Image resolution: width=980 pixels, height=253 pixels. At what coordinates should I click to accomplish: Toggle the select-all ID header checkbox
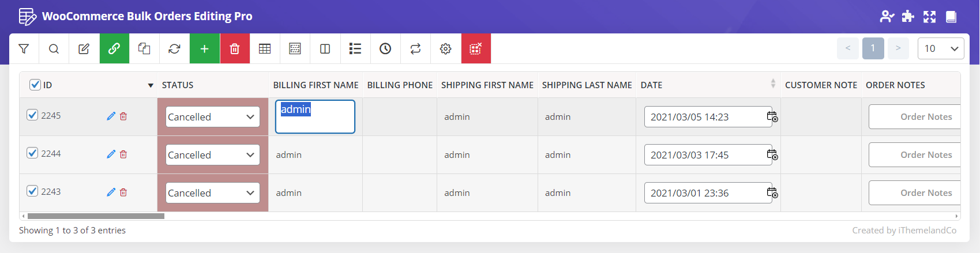pos(35,85)
